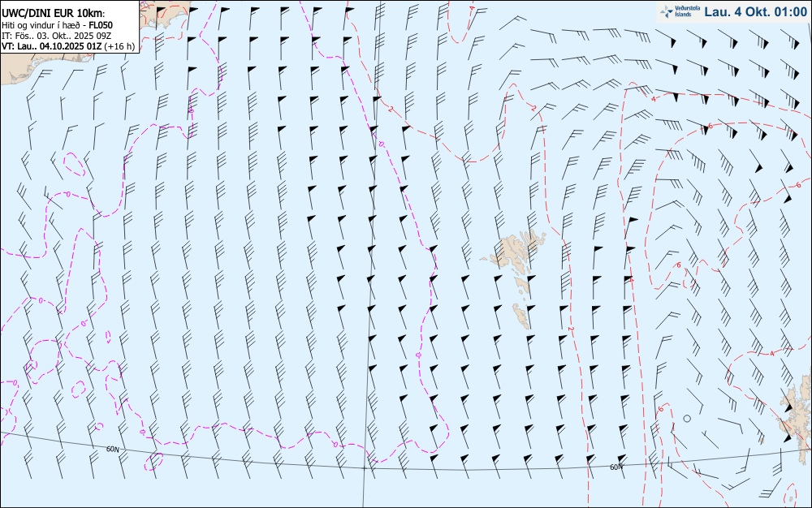This screenshot has height=508, width=812.
Task: Click the calm-wind circle marker west of Shetland
Action: 687,418
